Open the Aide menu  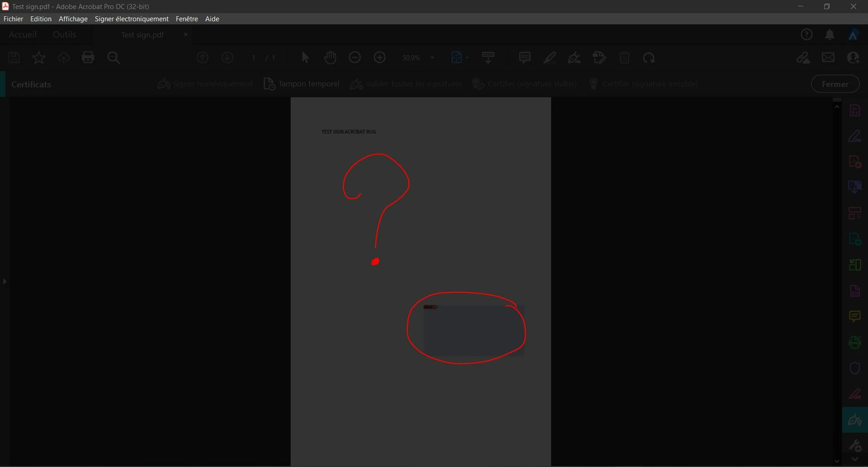(x=212, y=19)
